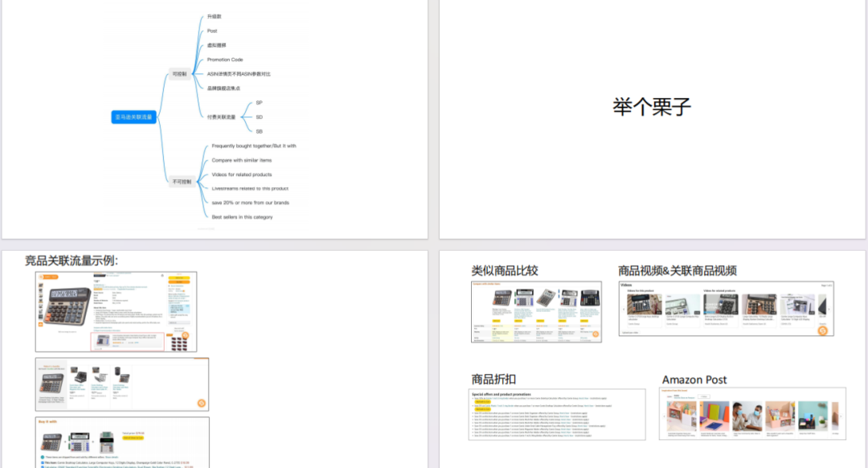Click Best sellers in this category node
Image resolution: width=868 pixels, height=468 pixels.
[x=242, y=217]
